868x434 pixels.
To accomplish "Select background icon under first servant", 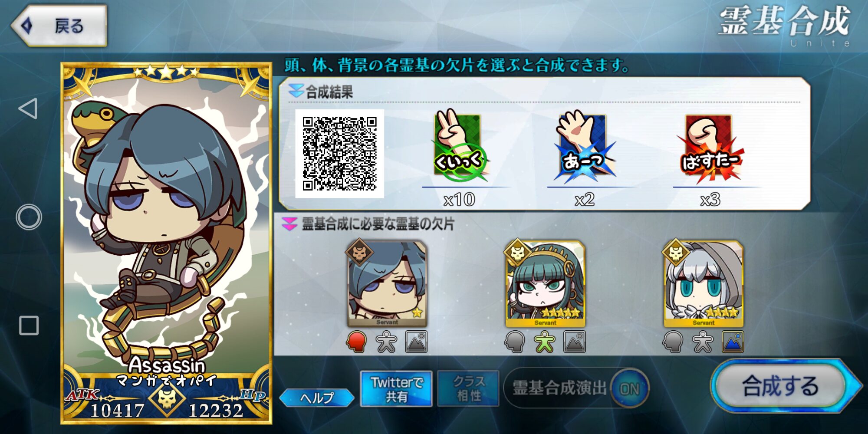I will pos(416,342).
